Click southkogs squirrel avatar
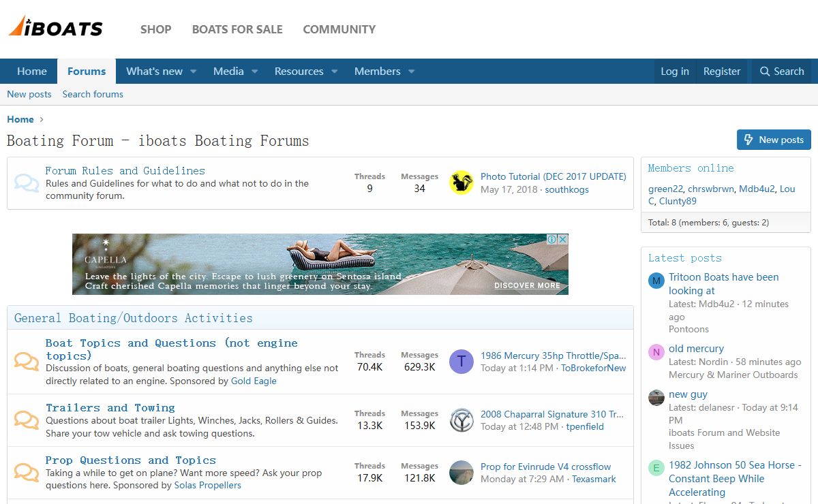Screen dimensions: 818x504 pos(461,183)
